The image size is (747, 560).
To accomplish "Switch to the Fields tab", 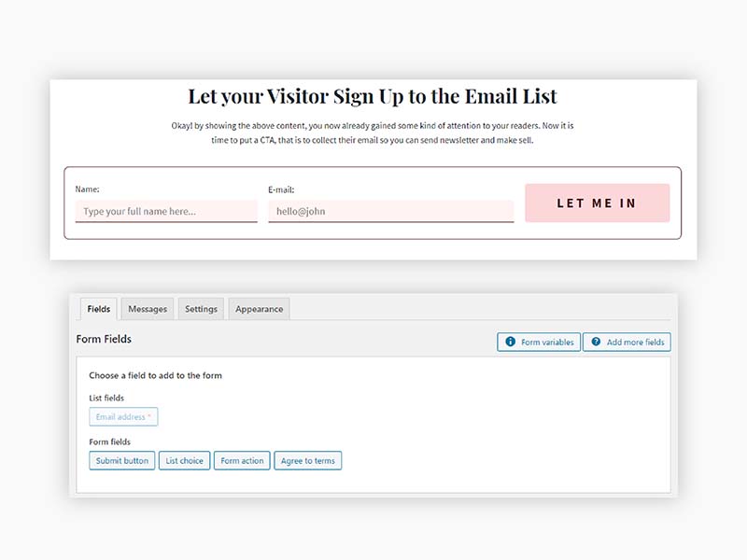I will coord(99,309).
